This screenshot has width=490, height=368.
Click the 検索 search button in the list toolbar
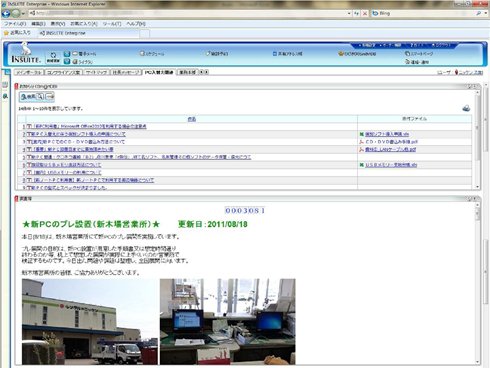28,97
